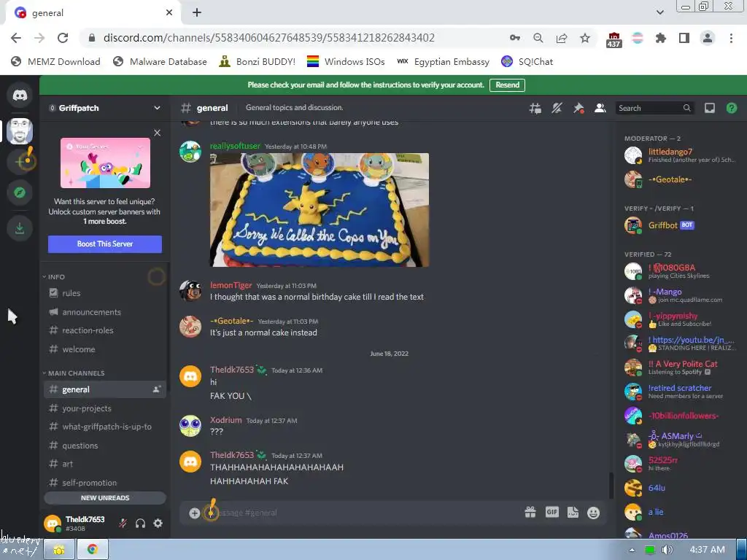Click the Download Apps icon in sidebar
This screenshot has height=560, width=747.
pyautogui.click(x=20, y=228)
